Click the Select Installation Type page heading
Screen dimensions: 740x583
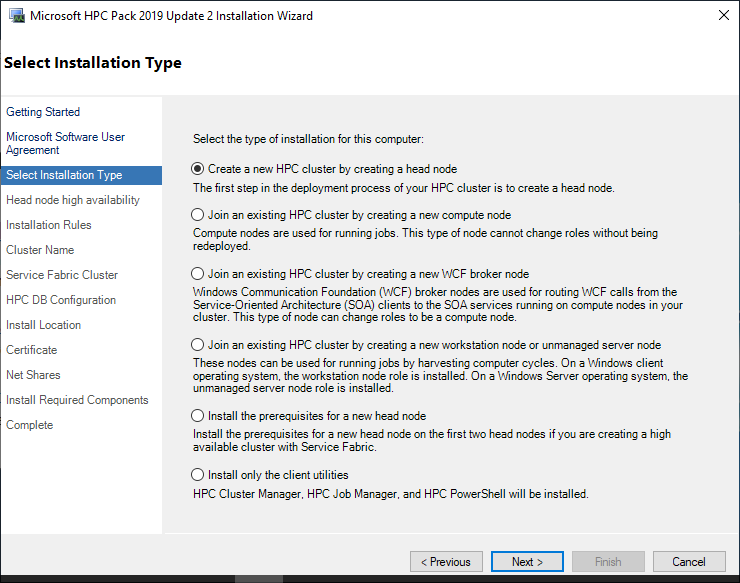point(93,63)
